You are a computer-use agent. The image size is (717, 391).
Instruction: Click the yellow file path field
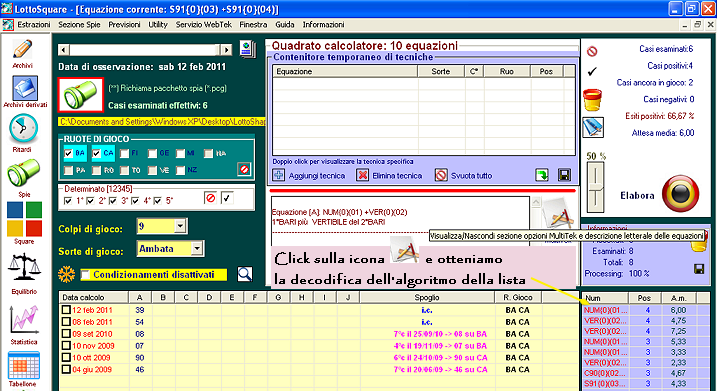162,122
